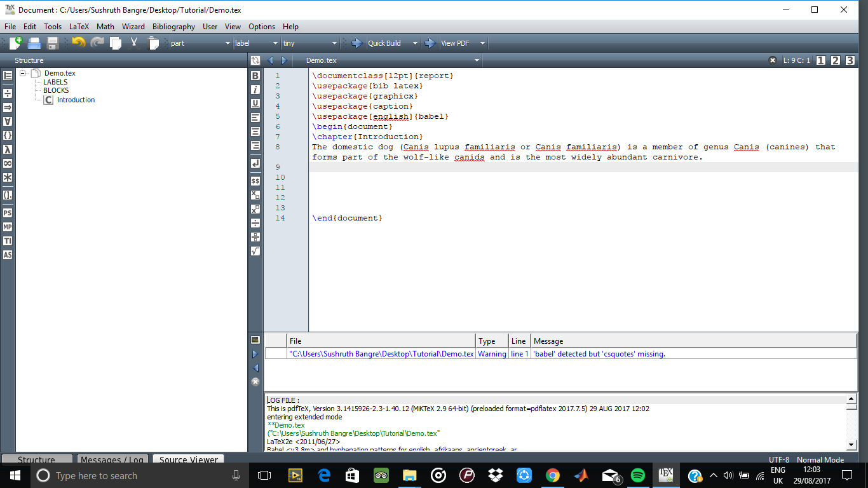
Task: Open the Math menu
Action: (x=105, y=27)
